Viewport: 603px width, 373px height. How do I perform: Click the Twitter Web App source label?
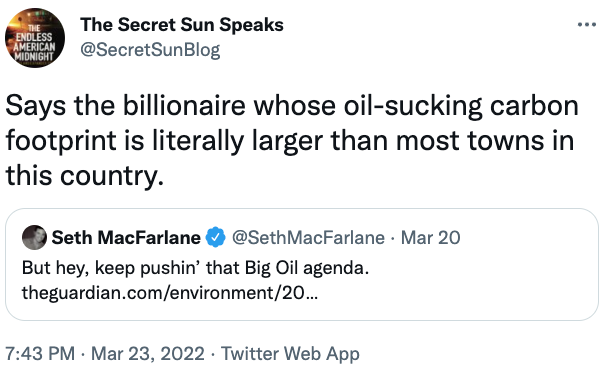(290, 354)
